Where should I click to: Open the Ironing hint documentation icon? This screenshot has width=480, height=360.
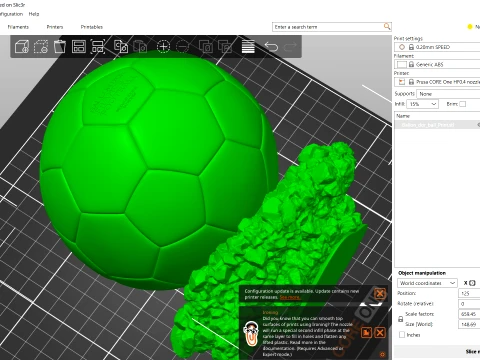pos(366,332)
